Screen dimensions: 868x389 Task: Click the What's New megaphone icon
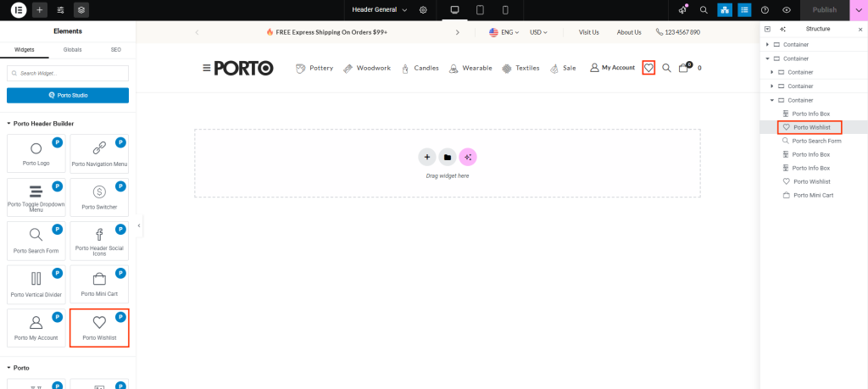[683, 10]
